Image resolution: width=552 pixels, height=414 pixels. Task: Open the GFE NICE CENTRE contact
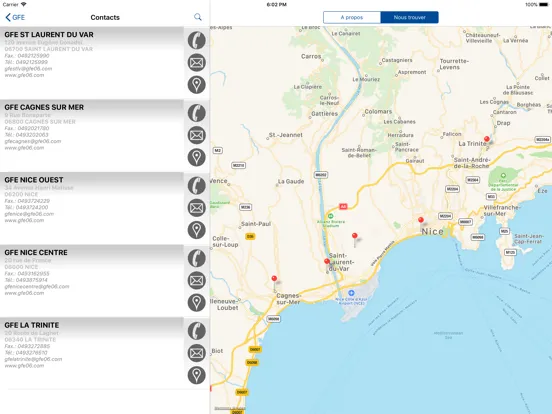pos(92,281)
